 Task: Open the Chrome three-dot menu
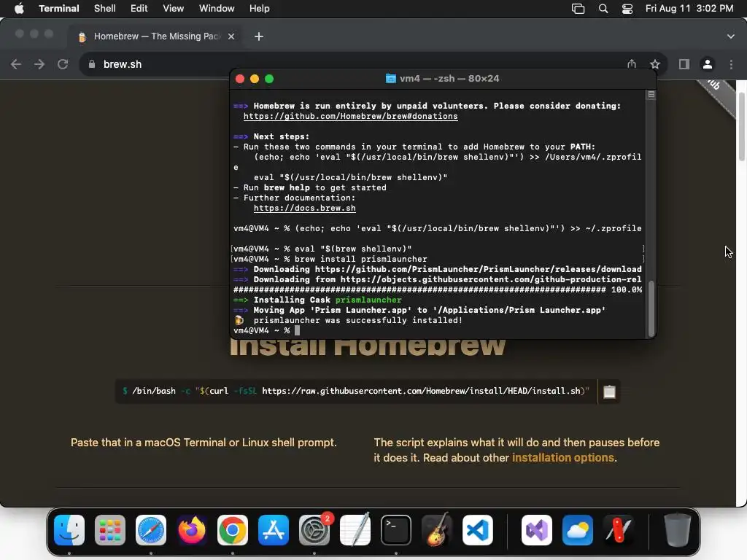731,64
